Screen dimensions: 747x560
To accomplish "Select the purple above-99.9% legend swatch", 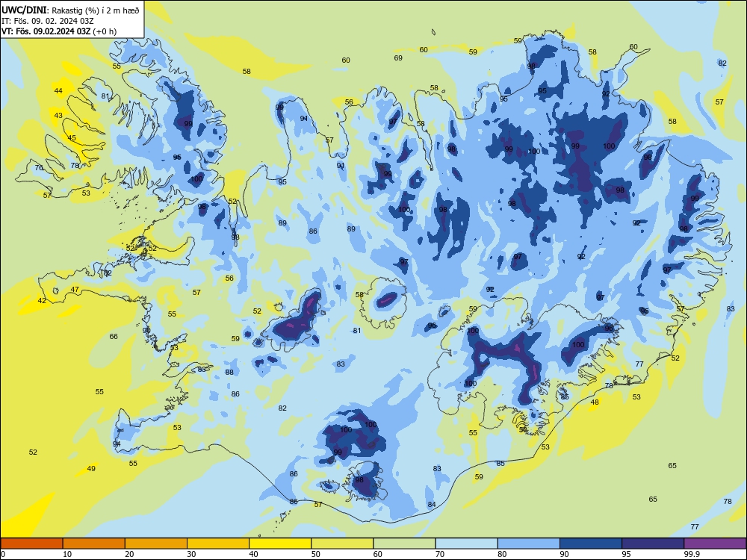I will pos(715,544).
